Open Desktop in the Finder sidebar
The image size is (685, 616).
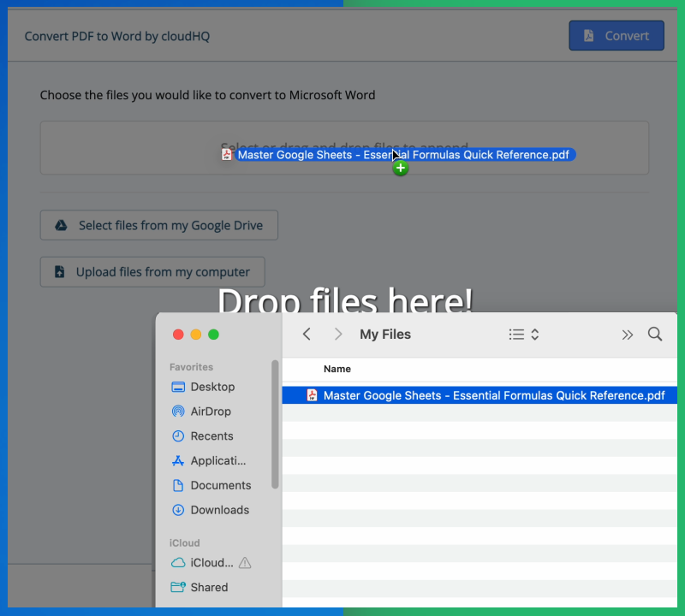coord(203,387)
